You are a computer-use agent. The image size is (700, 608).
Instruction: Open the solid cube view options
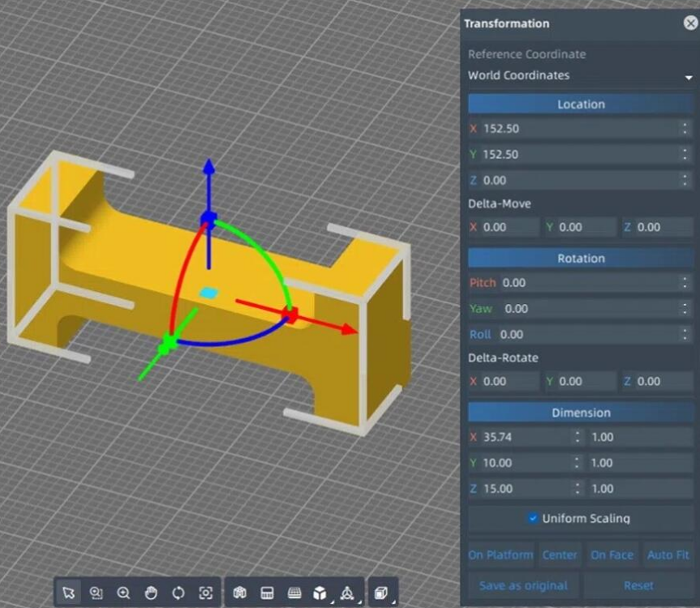tap(320, 593)
